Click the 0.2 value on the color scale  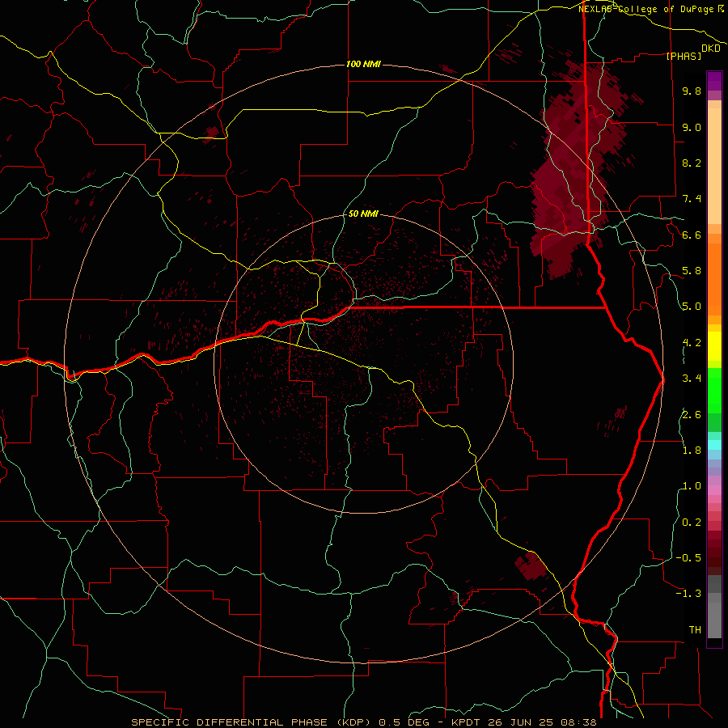[692, 523]
